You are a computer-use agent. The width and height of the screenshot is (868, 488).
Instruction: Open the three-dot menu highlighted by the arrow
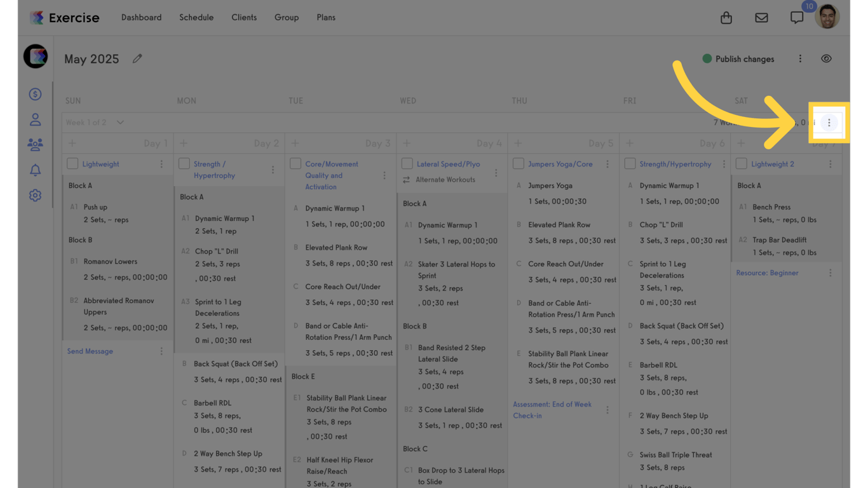click(x=829, y=122)
